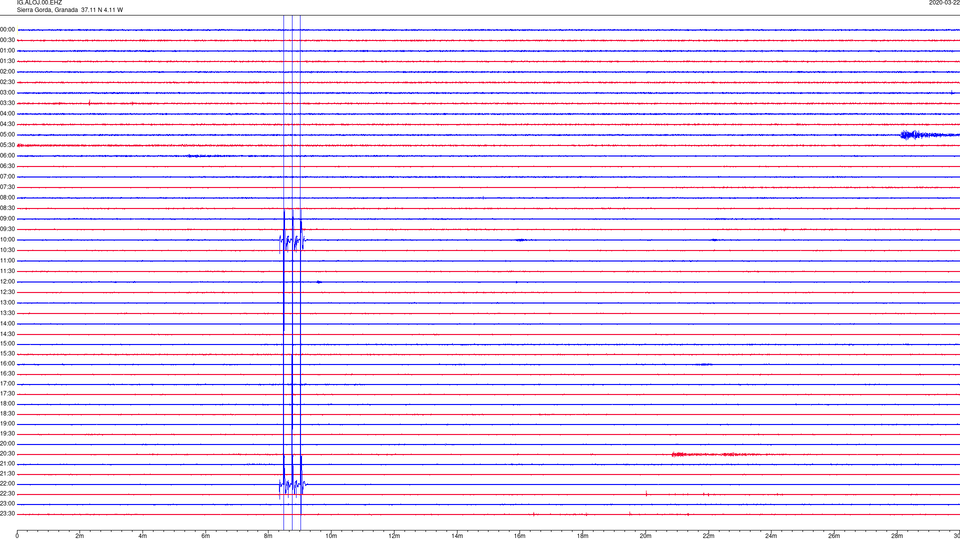The height and width of the screenshot is (540, 960).
Task: Select the 04:30 trace time label
Action: (7, 124)
